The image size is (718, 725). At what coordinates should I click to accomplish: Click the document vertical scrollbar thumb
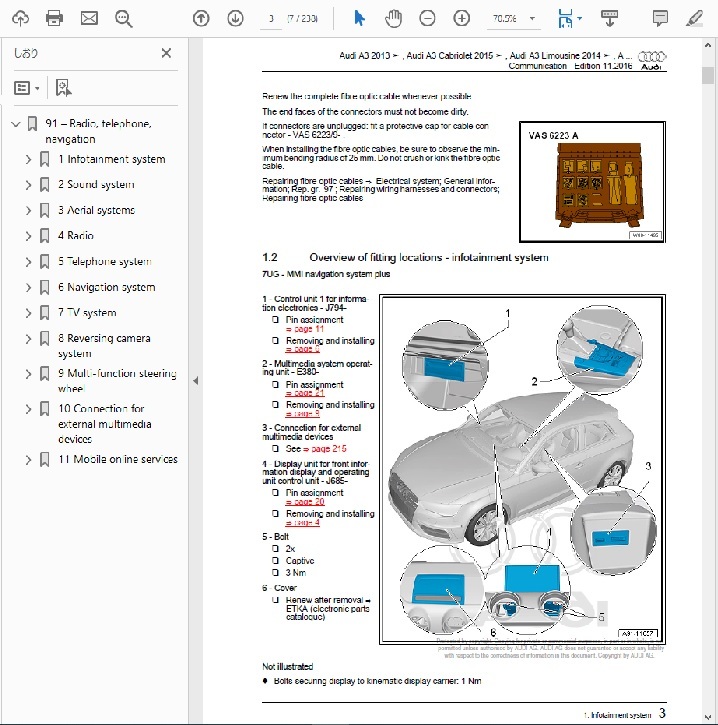708,75
